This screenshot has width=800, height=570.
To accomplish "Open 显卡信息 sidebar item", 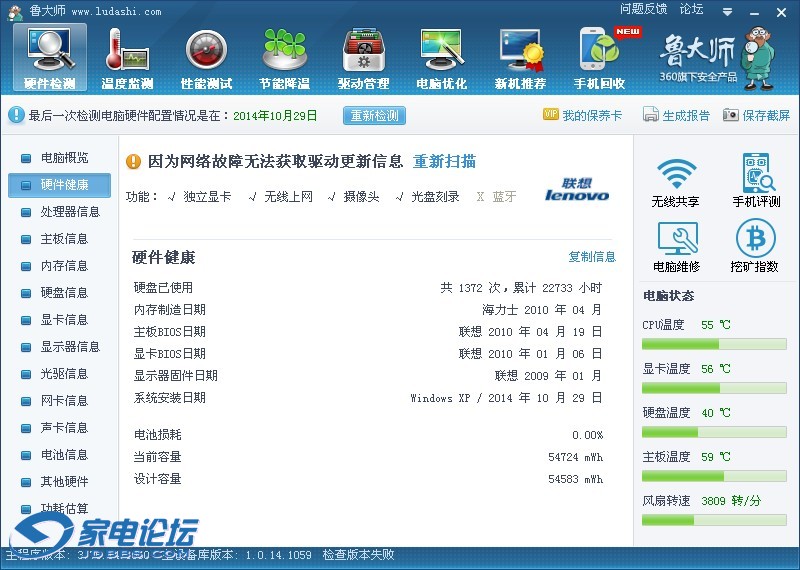I will coord(64,320).
